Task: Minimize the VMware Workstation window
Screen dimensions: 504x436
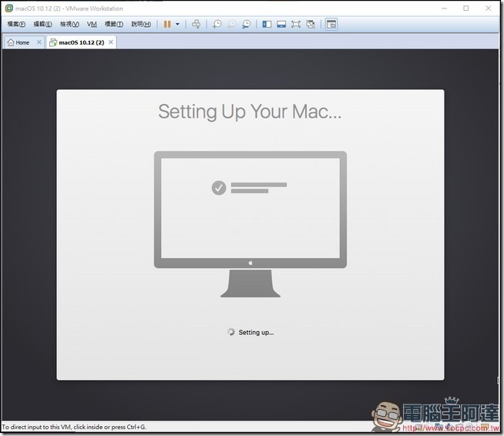Action: tap(444, 8)
